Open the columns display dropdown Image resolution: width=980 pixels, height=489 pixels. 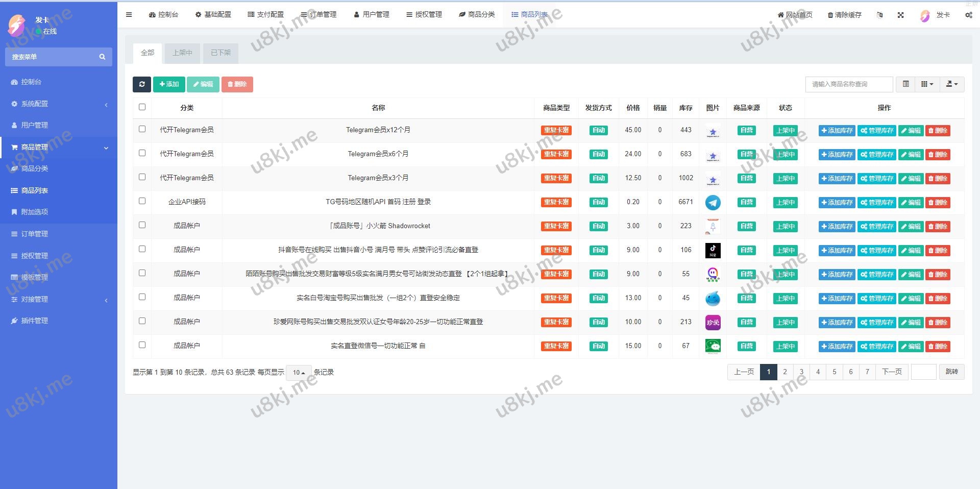(927, 84)
